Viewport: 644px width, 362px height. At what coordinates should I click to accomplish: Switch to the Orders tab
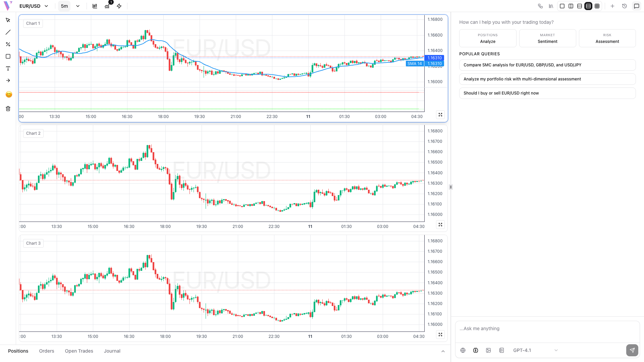46,351
